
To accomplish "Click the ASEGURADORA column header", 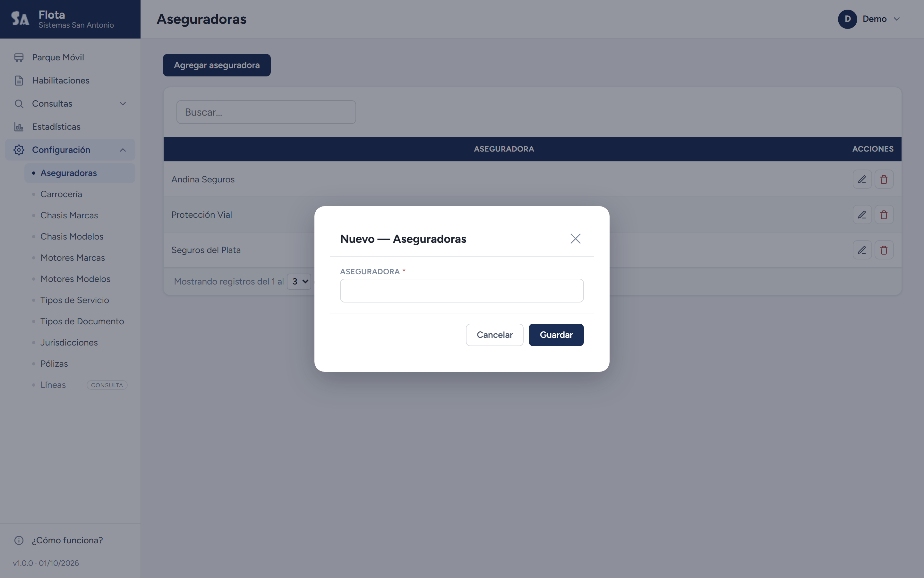I will 504,149.
